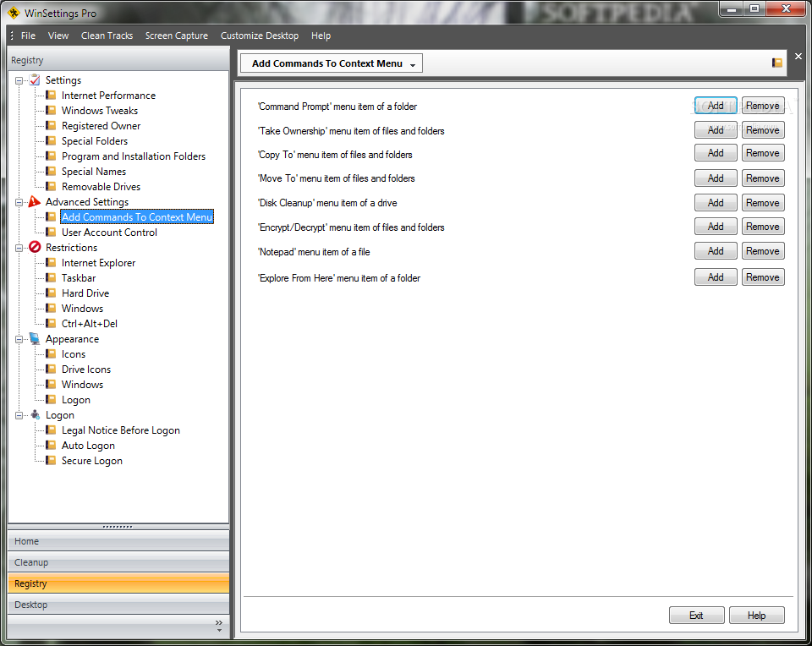812x646 pixels.
Task: Remove 'Command Prompt' menu item of a folder
Action: 763,105
